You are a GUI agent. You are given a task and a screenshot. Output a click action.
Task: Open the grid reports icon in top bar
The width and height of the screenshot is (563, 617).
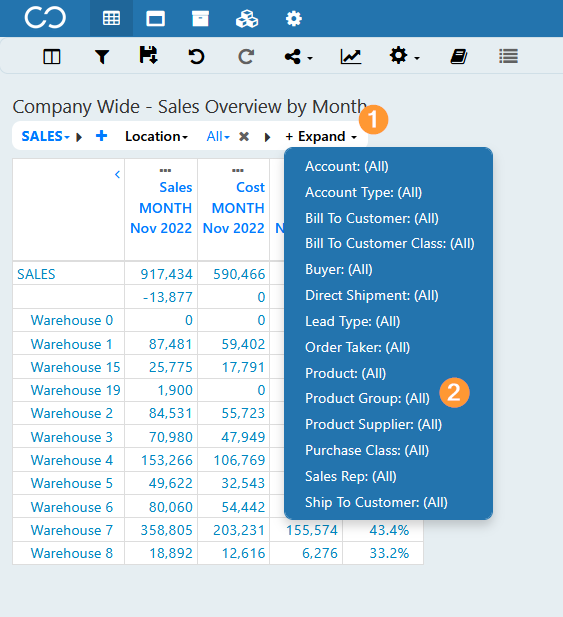pyautogui.click(x=111, y=18)
